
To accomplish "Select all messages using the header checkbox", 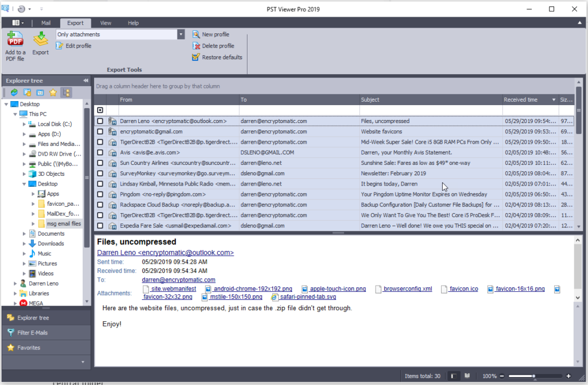I will pyautogui.click(x=100, y=109).
